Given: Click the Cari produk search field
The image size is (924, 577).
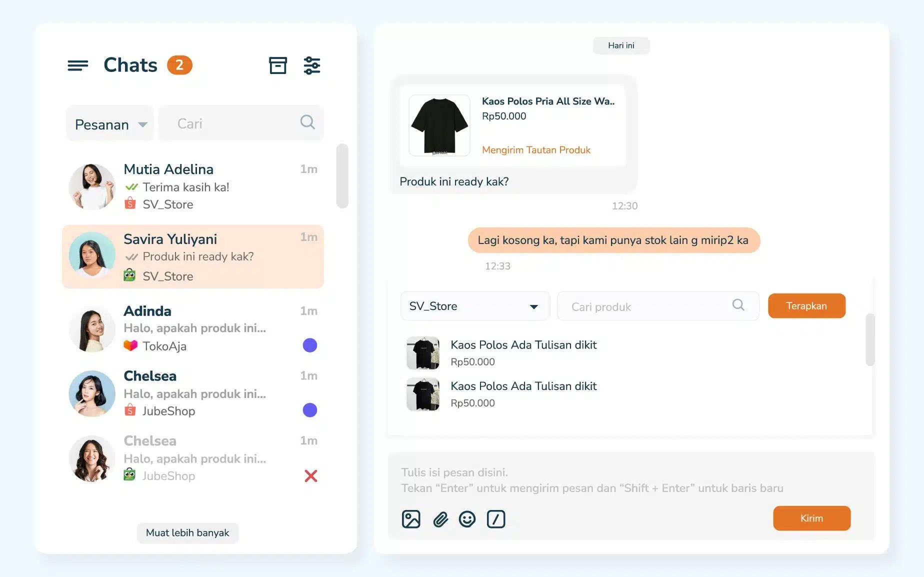Looking at the screenshot, I should [x=658, y=306].
